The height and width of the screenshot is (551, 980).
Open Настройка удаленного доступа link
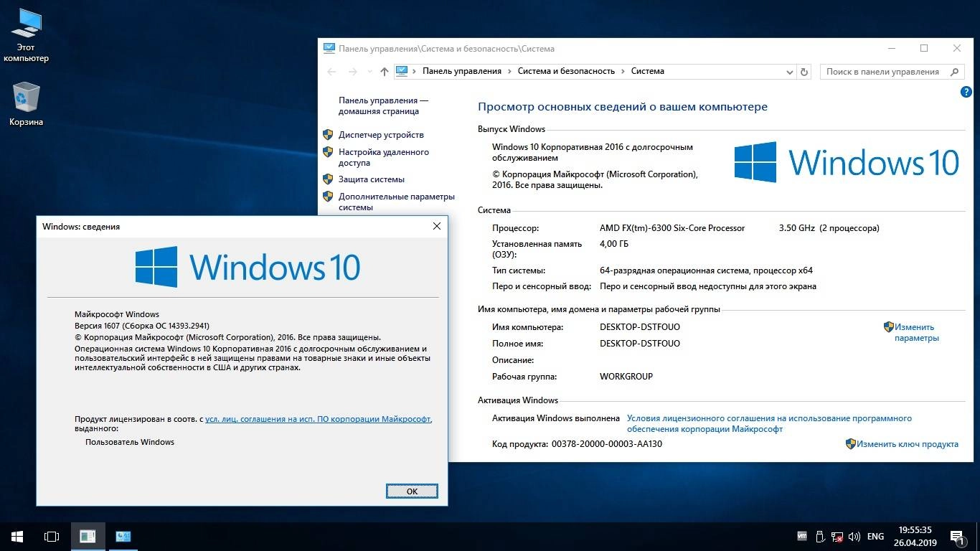[384, 157]
